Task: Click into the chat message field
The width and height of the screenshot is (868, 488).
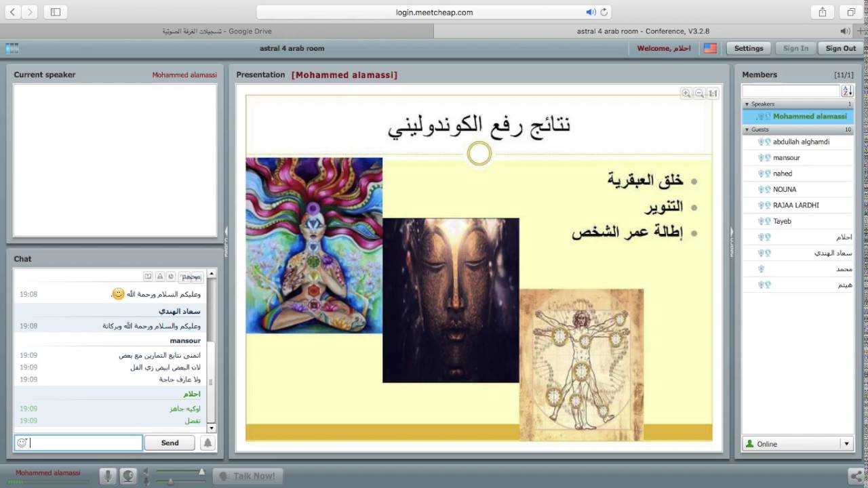Action: 78,443
